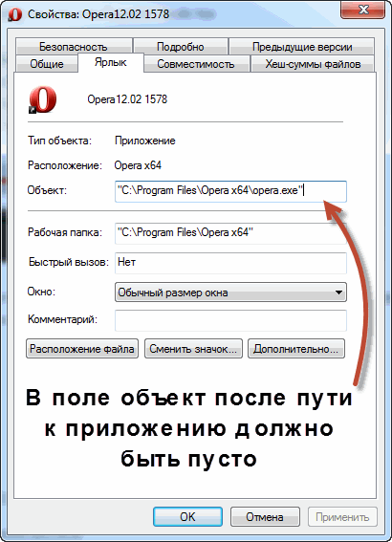Click the Комментарий text field
392x542 pixels.
(x=230, y=320)
